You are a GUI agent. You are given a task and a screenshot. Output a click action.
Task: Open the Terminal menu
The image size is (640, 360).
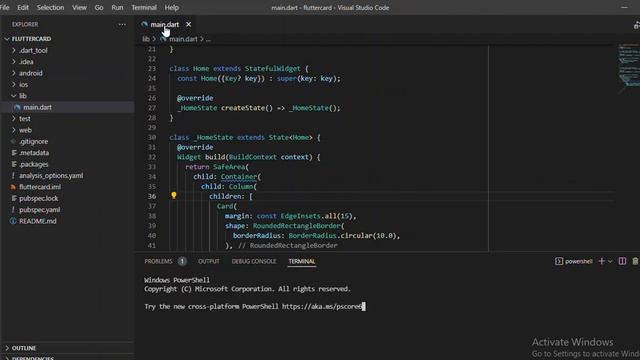pyautogui.click(x=144, y=7)
